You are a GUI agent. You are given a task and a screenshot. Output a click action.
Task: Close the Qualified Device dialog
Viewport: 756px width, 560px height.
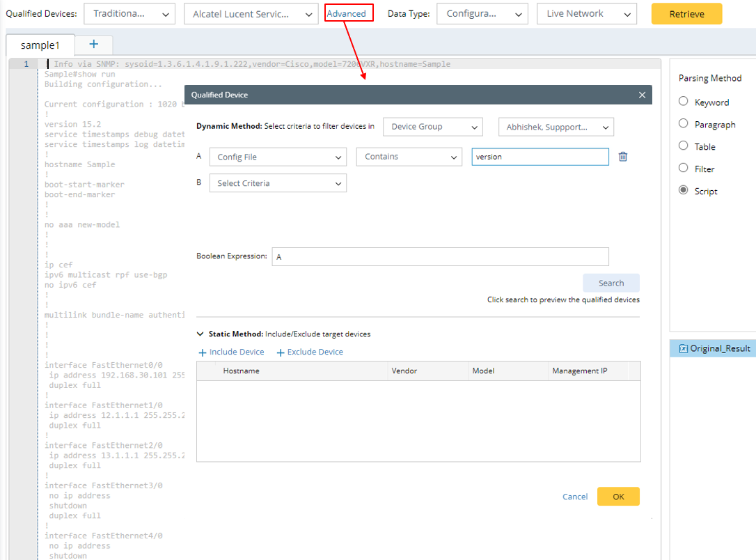coord(642,95)
